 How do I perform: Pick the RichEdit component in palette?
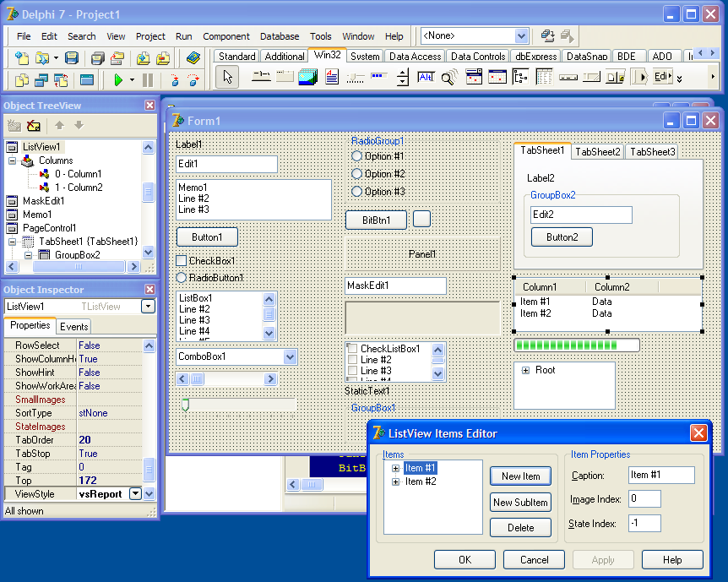point(332,77)
